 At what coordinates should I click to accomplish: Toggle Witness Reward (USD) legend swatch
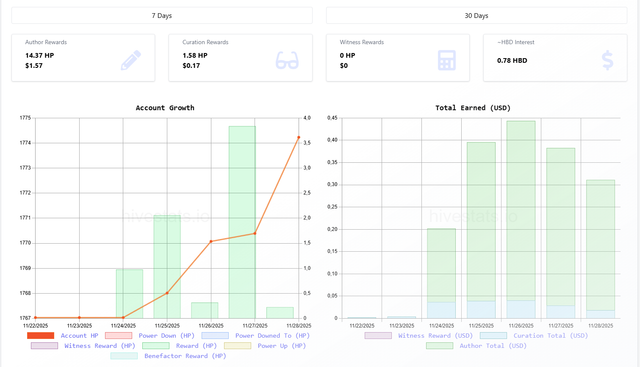[x=378, y=336]
